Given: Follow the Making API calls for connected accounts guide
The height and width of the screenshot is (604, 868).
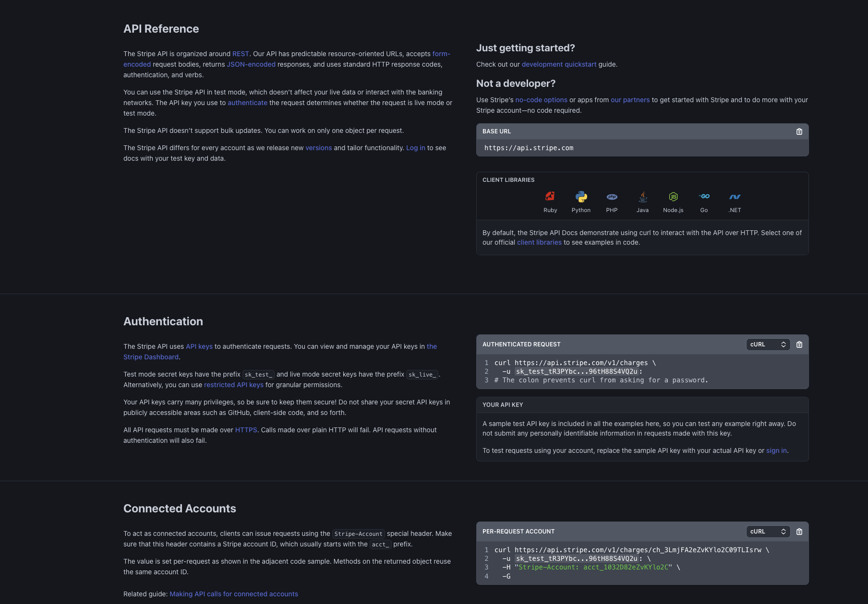Looking at the screenshot, I should click(x=234, y=593).
